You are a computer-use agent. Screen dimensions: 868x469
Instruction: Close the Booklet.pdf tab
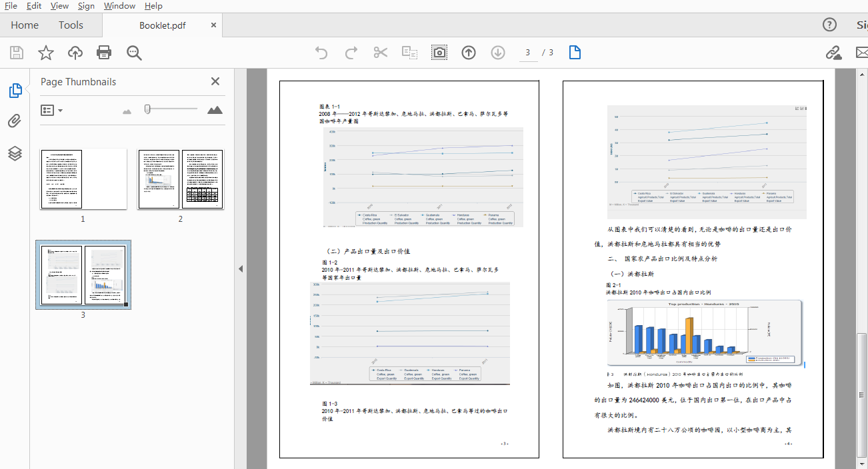[213, 25]
